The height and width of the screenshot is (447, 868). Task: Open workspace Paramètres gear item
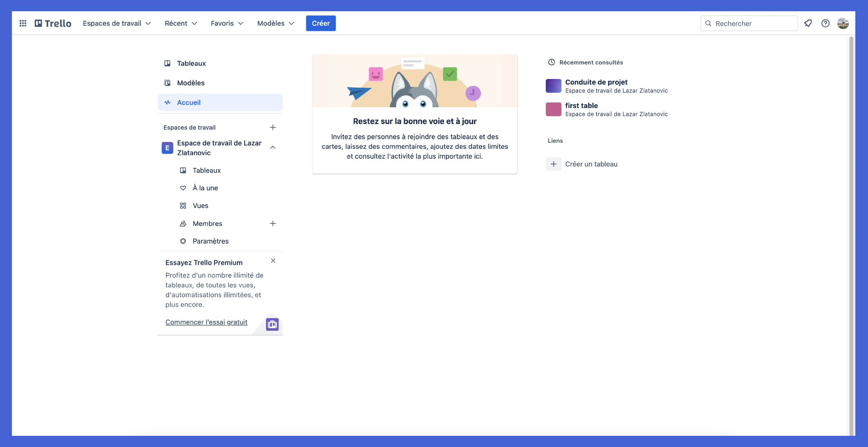(x=210, y=241)
